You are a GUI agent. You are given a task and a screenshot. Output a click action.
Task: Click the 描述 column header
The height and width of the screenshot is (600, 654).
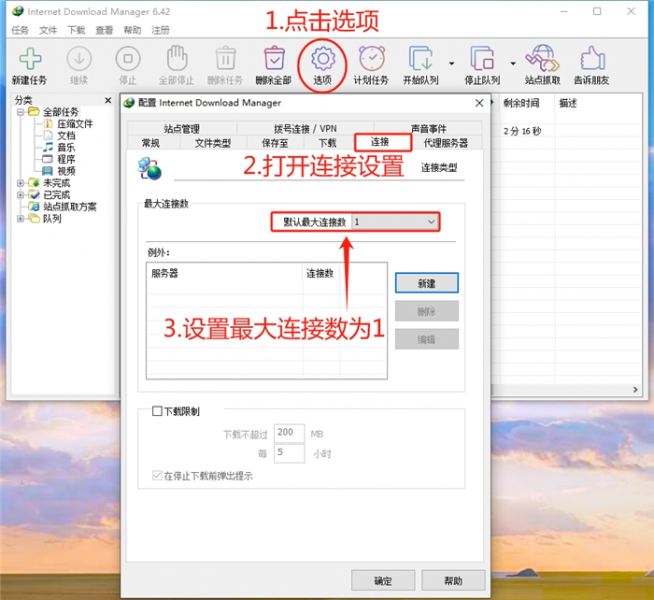598,103
